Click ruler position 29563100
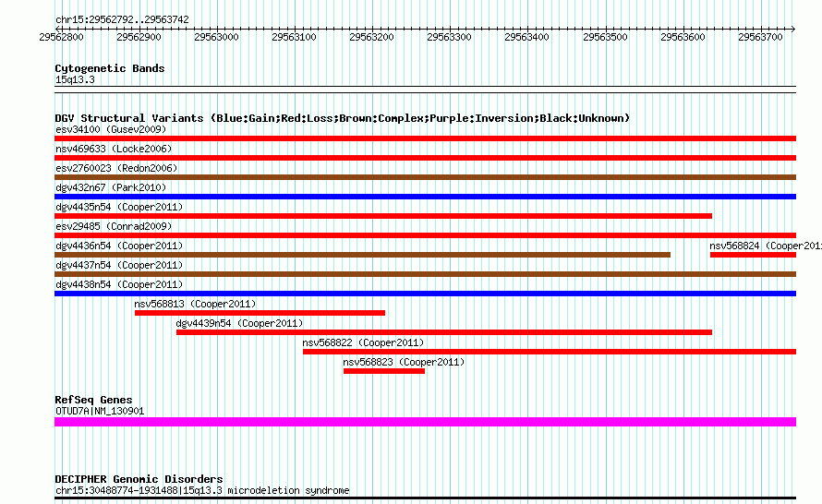 (294, 37)
